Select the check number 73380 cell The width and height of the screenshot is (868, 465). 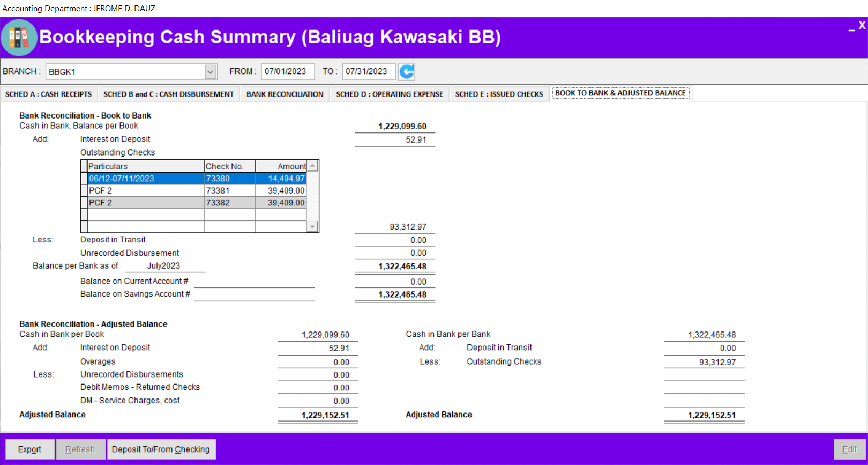click(x=230, y=179)
